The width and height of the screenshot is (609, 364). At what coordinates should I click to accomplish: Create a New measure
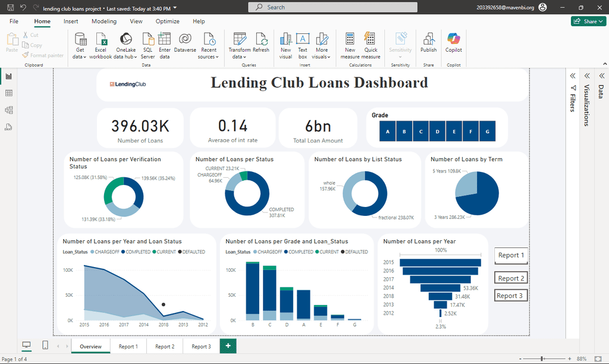350,46
